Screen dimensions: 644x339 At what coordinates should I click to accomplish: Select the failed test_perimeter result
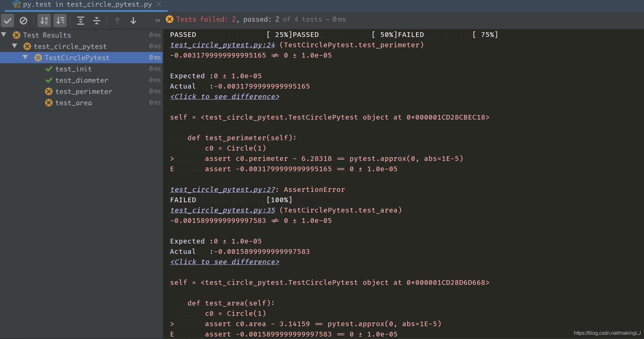pos(81,91)
